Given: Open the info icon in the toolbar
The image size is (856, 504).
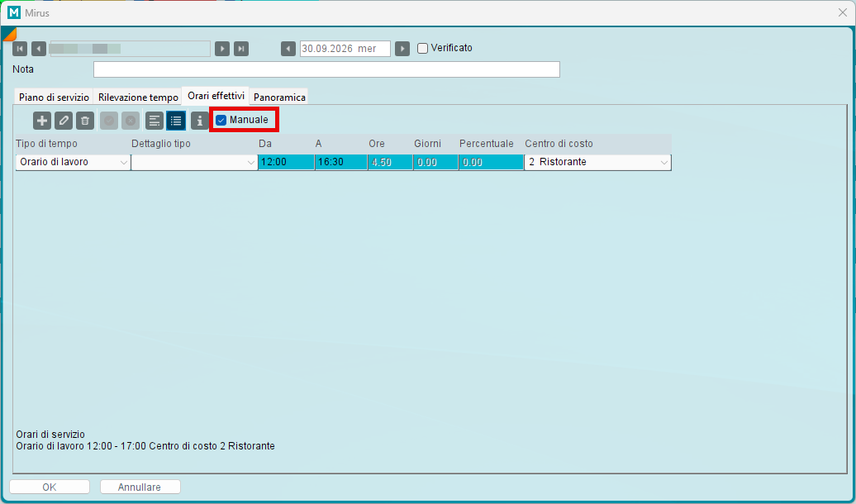Looking at the screenshot, I should (200, 121).
